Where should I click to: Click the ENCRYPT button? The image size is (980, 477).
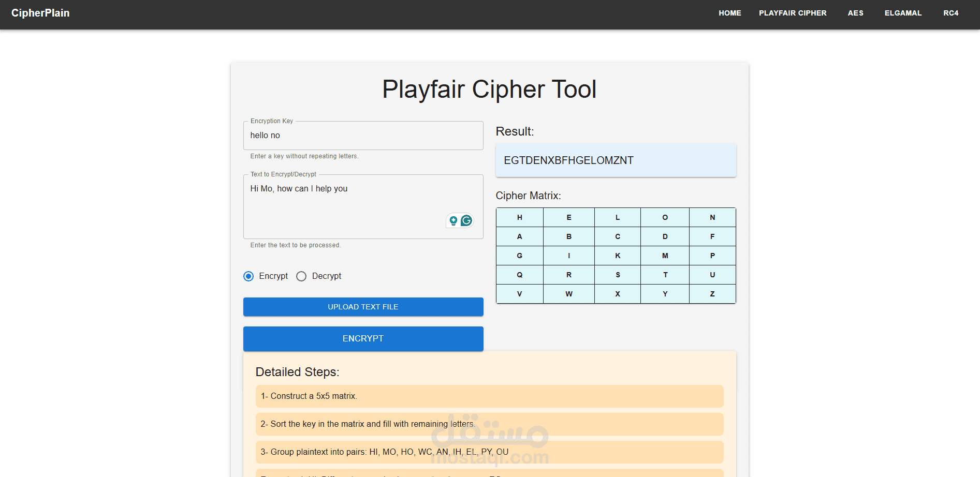363,339
